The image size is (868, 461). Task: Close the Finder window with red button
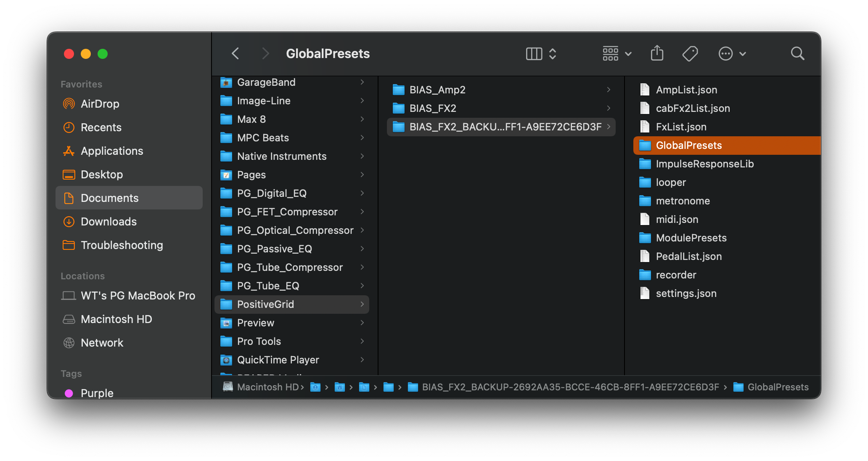[69, 54]
